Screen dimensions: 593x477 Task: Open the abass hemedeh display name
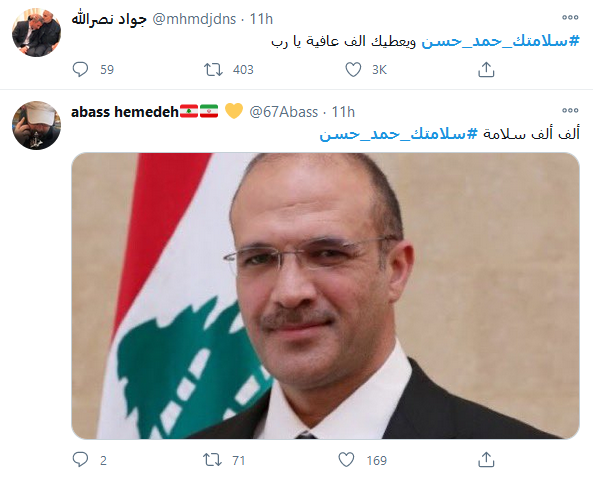click(x=125, y=112)
